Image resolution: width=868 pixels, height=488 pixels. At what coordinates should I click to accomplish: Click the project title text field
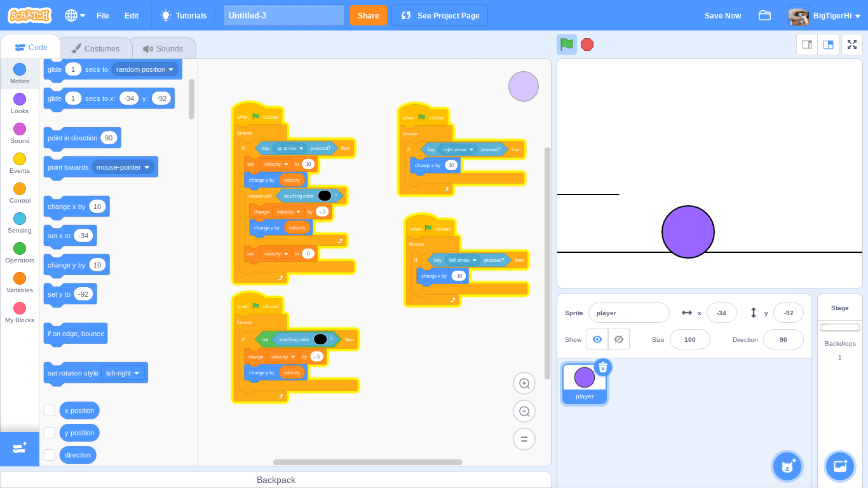coord(283,15)
